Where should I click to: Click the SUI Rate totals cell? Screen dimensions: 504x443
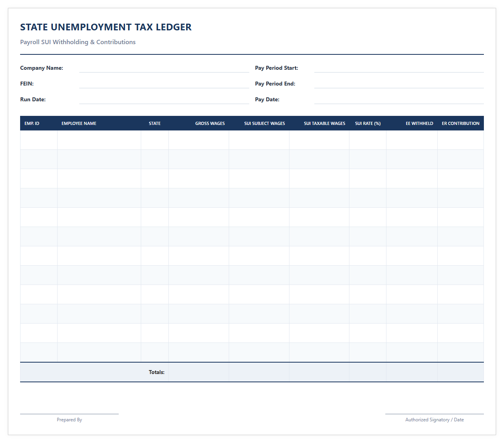point(368,372)
